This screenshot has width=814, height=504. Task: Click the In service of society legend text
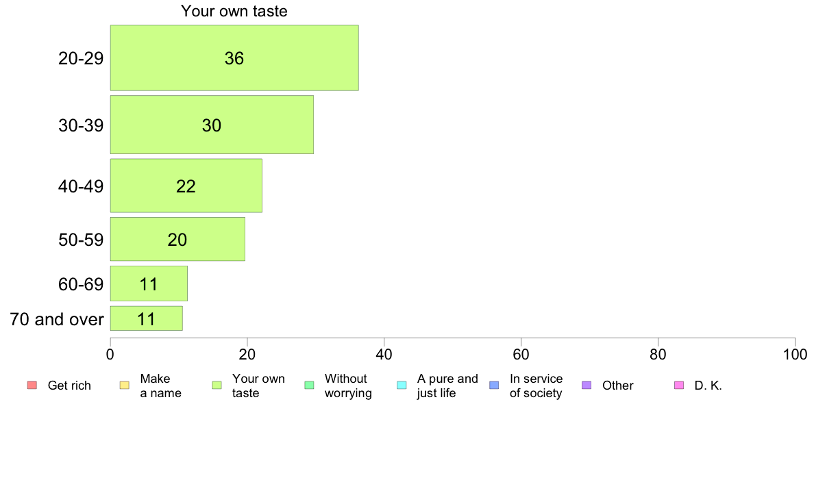536,386
